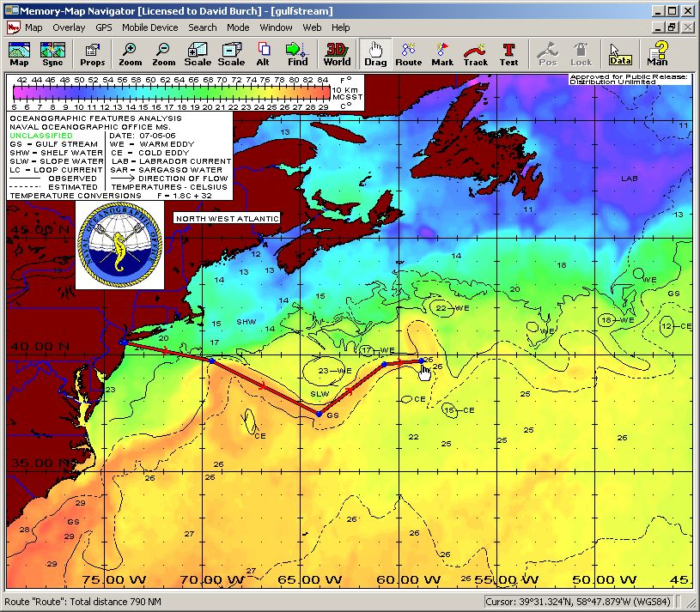
Task: Open the Overlay menu
Action: pos(69,27)
